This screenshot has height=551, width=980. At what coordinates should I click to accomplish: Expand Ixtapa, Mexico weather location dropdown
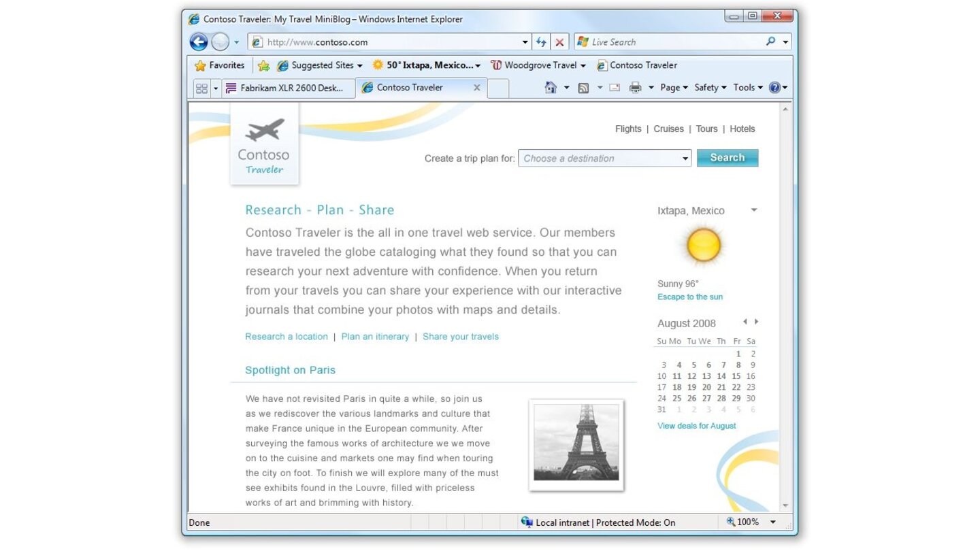click(753, 210)
